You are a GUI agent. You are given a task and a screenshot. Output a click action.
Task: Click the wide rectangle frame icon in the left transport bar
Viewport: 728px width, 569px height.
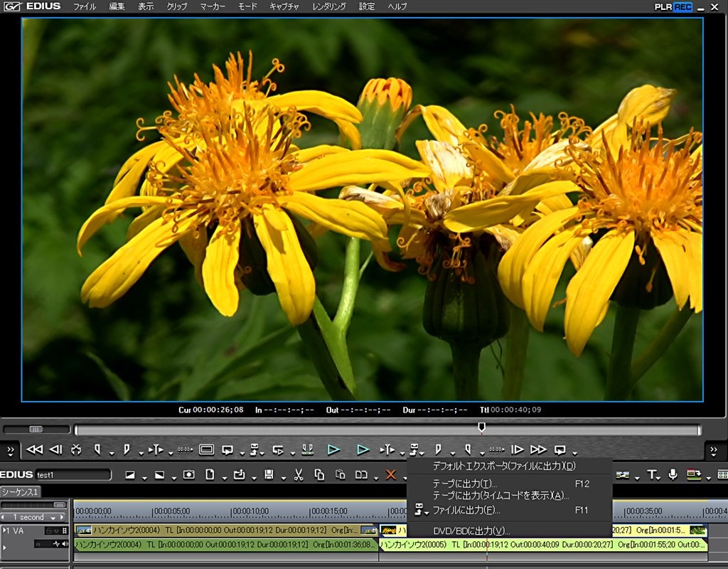click(x=207, y=450)
